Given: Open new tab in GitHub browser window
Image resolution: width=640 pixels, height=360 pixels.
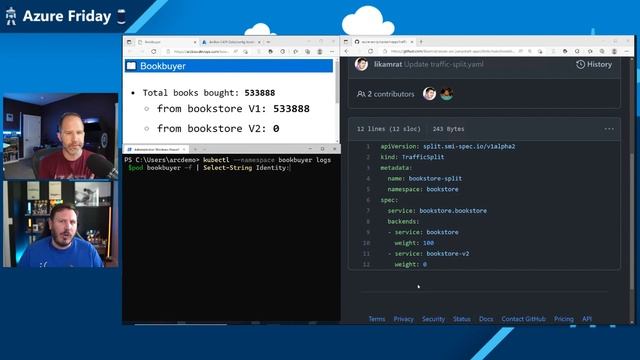Looking at the screenshot, I should [x=421, y=42].
